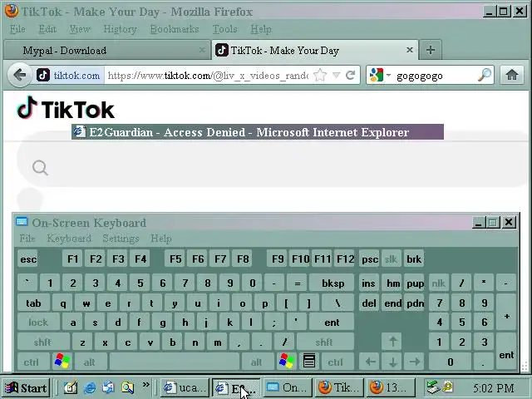Click the brk break key

(414, 259)
